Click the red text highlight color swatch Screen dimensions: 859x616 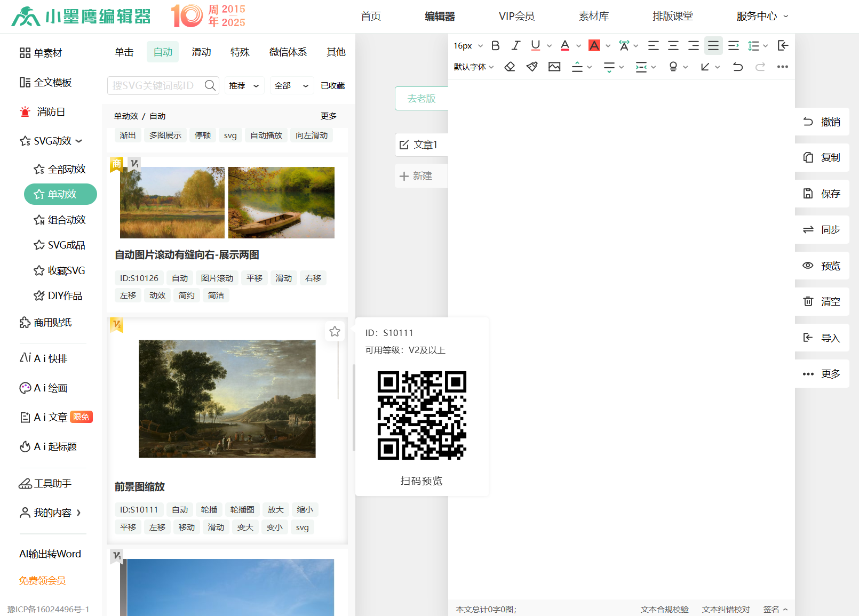[x=594, y=46]
